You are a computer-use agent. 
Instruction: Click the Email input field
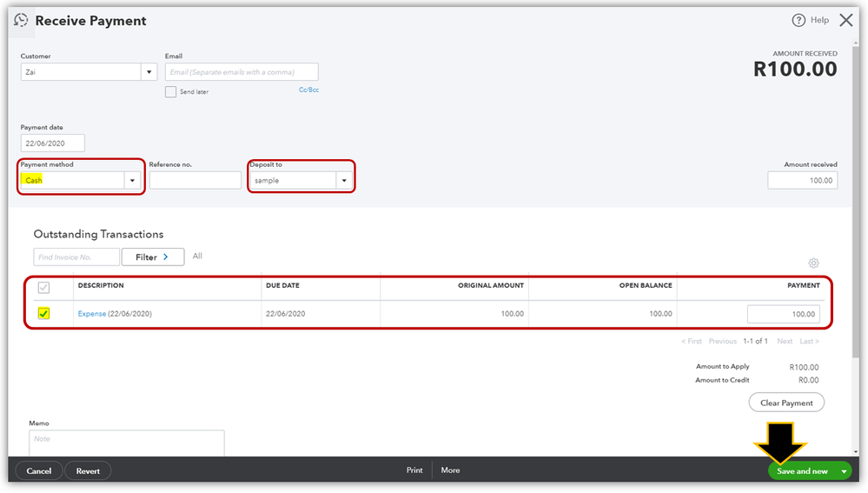(x=242, y=72)
